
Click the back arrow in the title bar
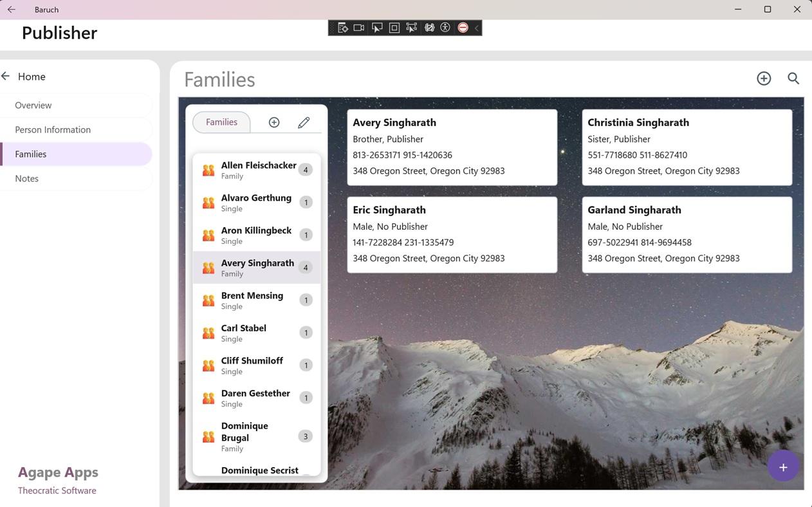pos(12,10)
